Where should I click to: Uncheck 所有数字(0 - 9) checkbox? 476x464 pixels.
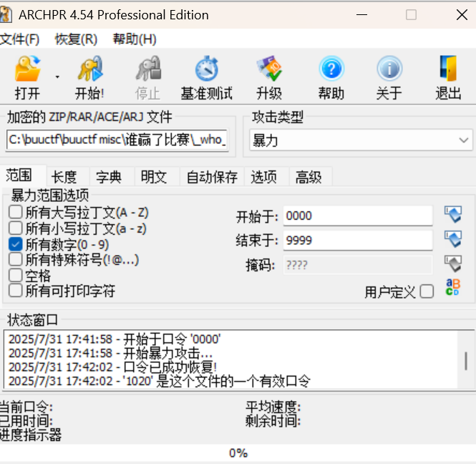click(16, 244)
